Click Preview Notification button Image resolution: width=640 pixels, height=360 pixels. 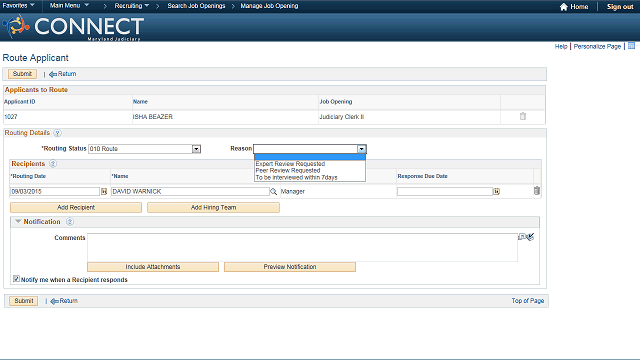[290, 267]
